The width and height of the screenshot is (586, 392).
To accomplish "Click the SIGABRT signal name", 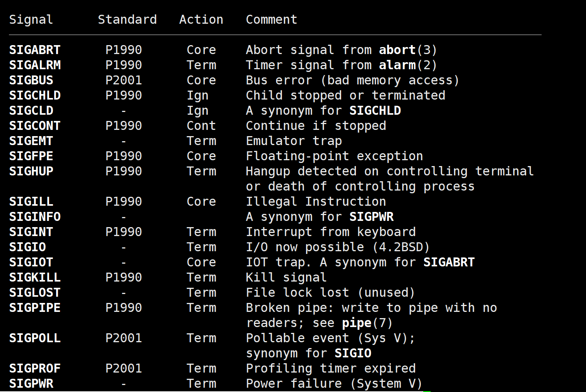I will point(35,50).
